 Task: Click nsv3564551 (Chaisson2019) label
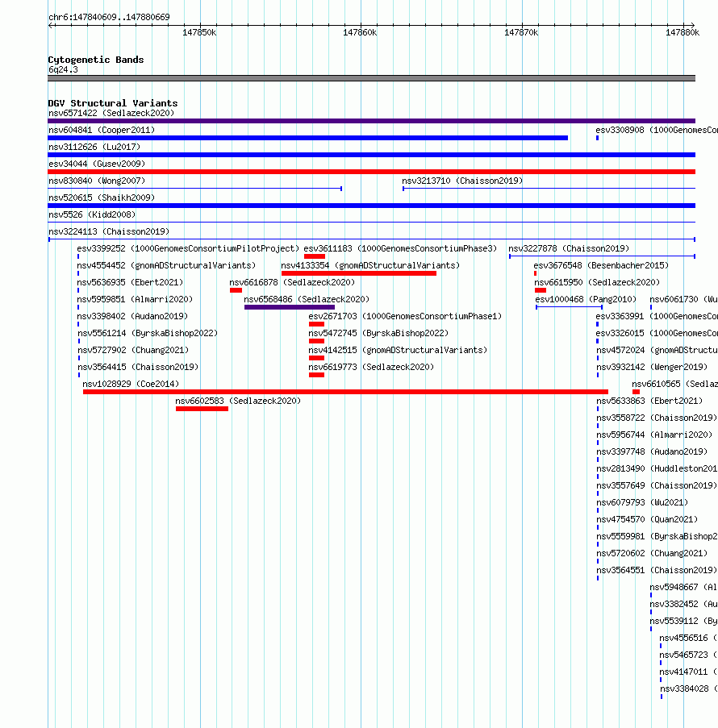[x=657, y=571]
